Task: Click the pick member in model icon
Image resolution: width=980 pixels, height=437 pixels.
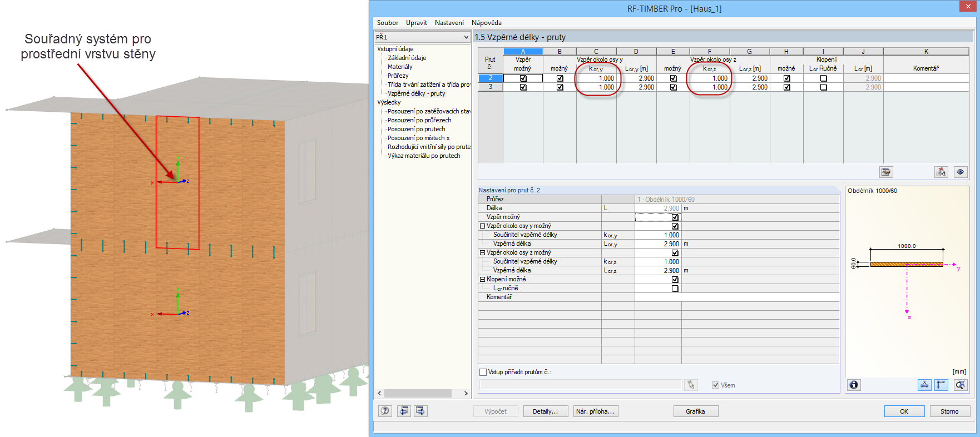Action: (941, 172)
